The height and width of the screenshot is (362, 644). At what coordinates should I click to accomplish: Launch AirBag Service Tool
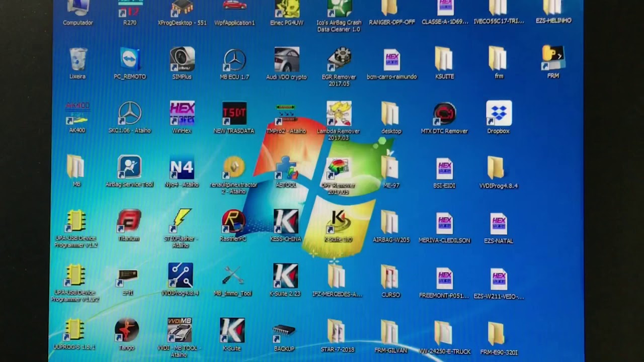129,171
